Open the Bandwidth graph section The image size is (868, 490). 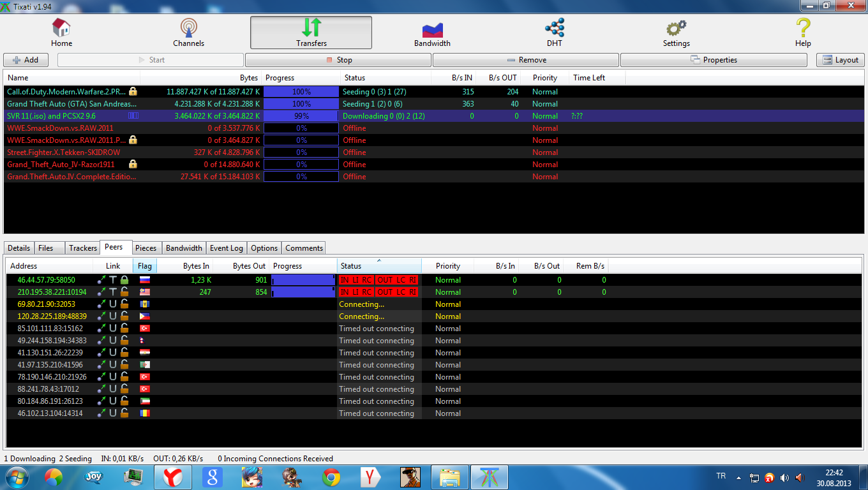(432, 33)
